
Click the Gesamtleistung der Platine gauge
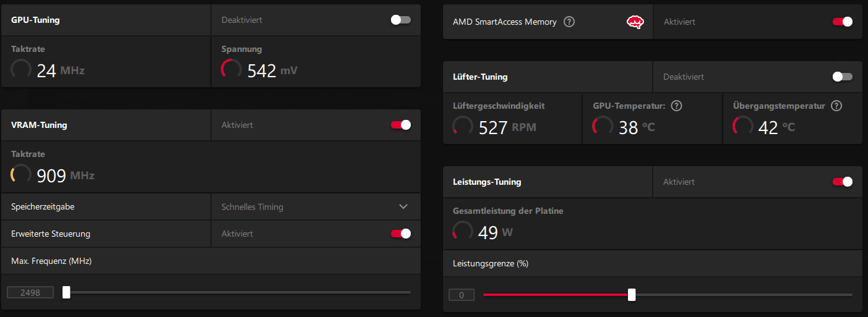click(x=463, y=231)
